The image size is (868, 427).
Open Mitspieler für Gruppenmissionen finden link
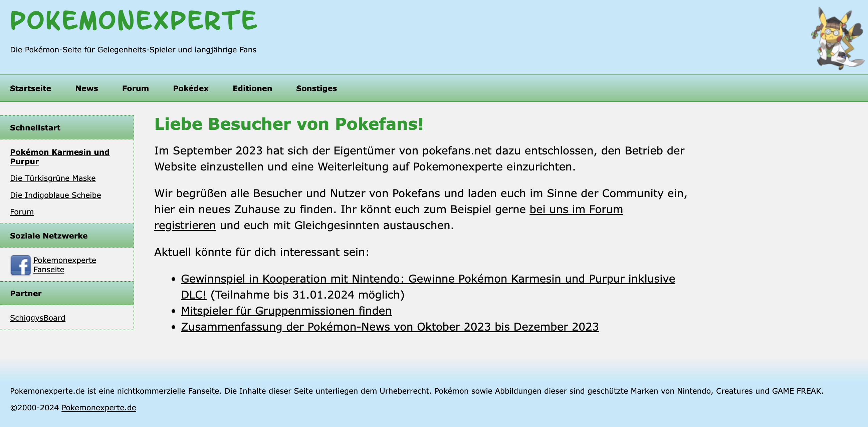point(286,311)
